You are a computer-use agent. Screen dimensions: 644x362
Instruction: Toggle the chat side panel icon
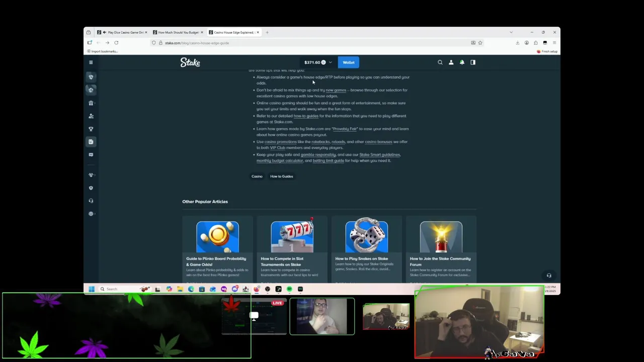point(473,62)
